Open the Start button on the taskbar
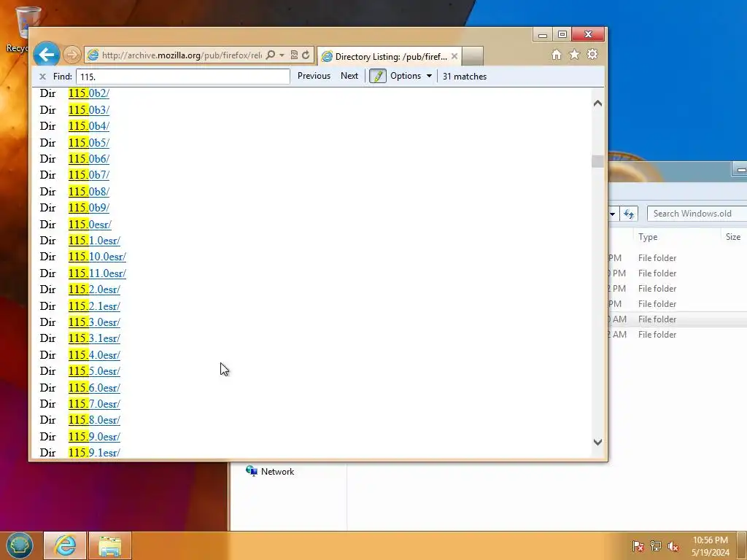747x560 pixels. [x=19, y=545]
